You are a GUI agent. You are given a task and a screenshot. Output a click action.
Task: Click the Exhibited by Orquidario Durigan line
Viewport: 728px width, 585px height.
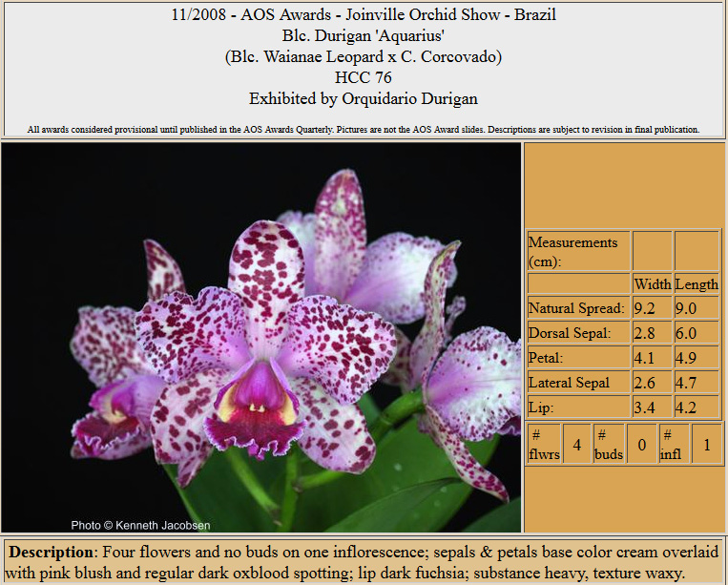(x=364, y=98)
